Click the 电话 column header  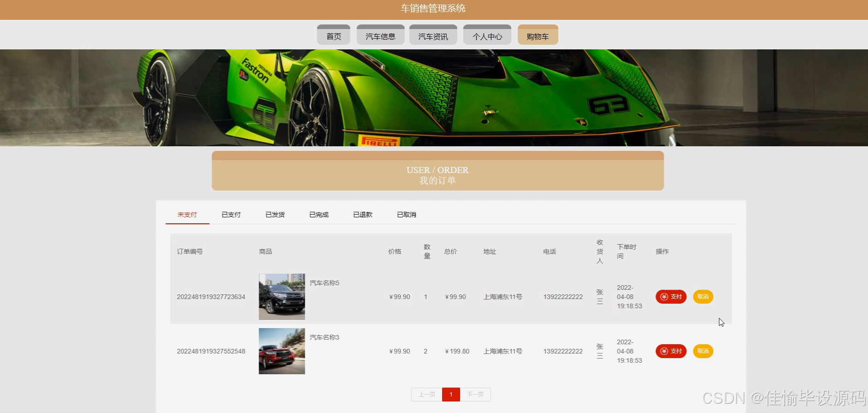549,251
